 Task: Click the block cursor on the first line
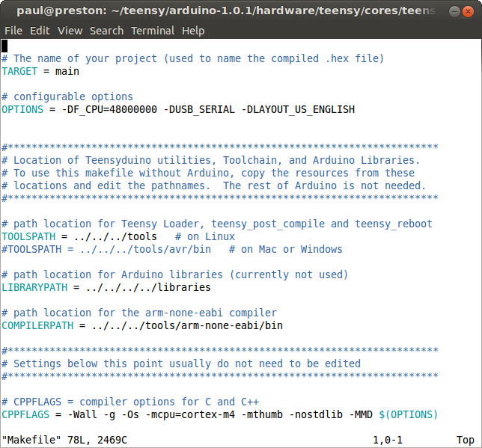4,46
